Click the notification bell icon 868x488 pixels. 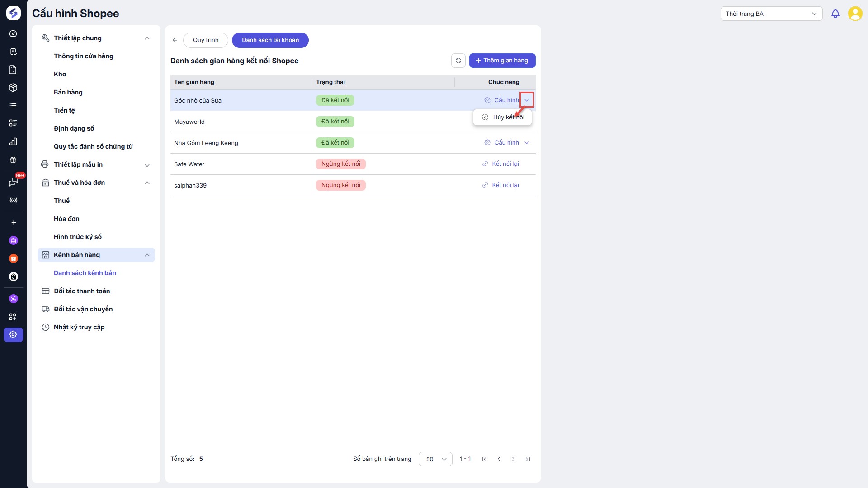pos(835,14)
